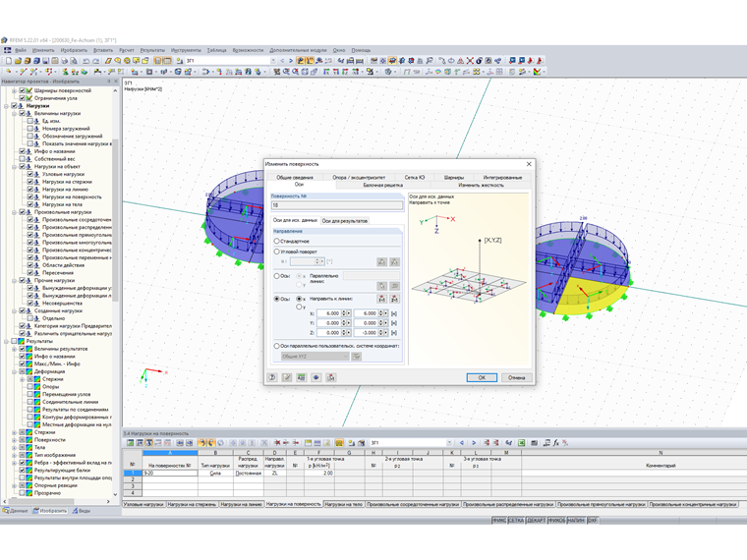Open the Результаты menu
The width and height of the screenshot is (747, 560).
point(152,50)
